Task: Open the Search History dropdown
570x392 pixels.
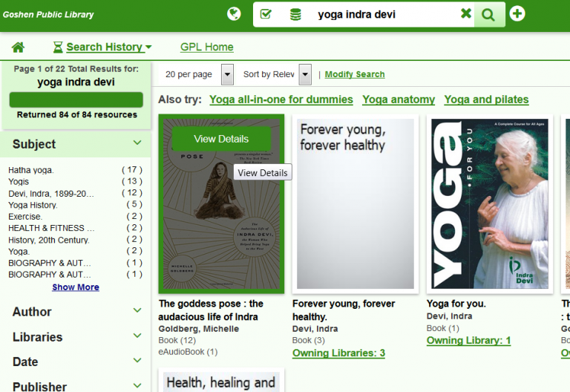Action: pos(102,47)
